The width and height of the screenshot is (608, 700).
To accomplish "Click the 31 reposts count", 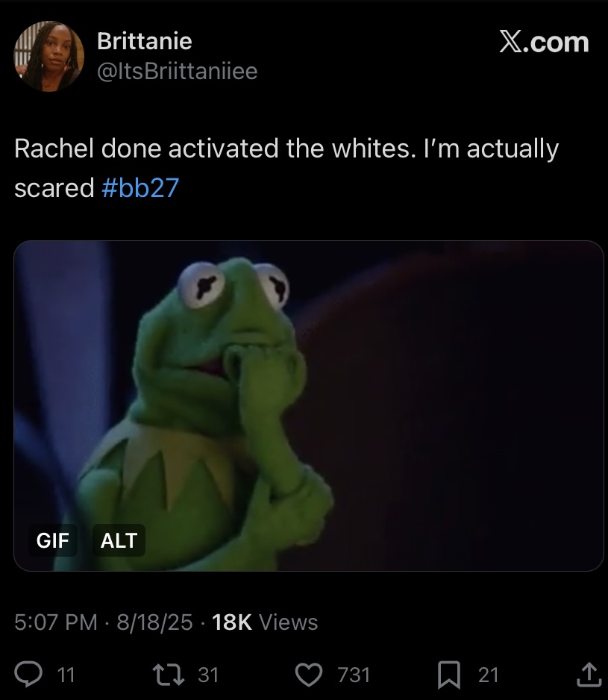I will (x=208, y=675).
